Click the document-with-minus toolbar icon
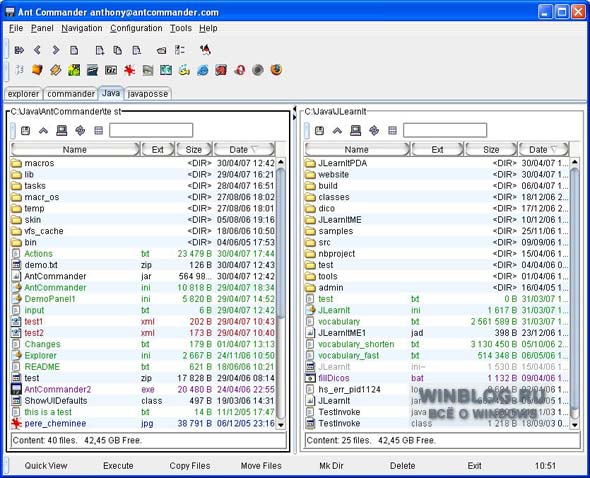This screenshot has width=590, height=478. (x=136, y=50)
